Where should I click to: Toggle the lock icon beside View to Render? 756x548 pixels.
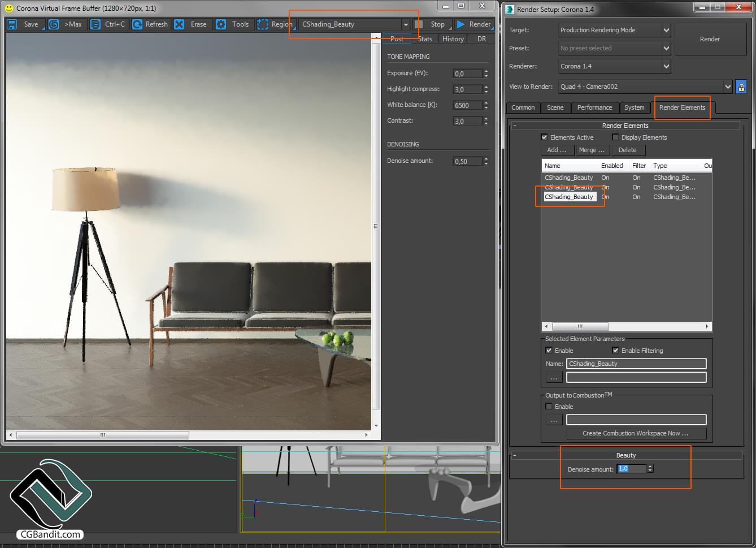click(741, 87)
